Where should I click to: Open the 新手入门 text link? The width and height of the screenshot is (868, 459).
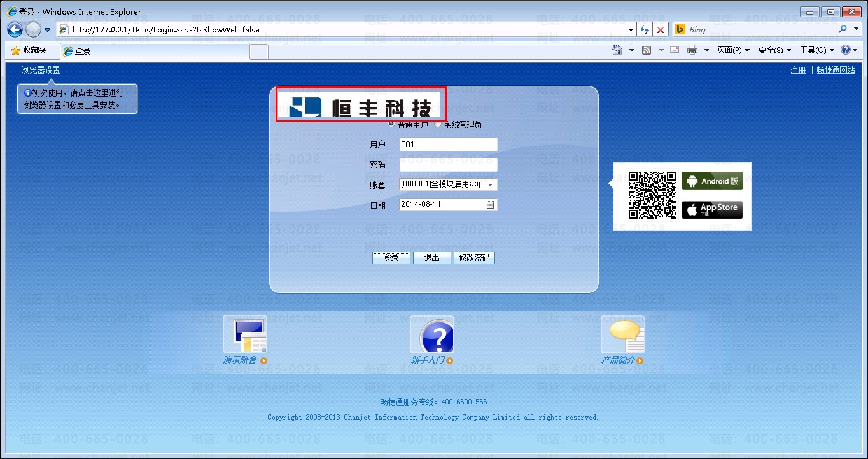point(428,360)
